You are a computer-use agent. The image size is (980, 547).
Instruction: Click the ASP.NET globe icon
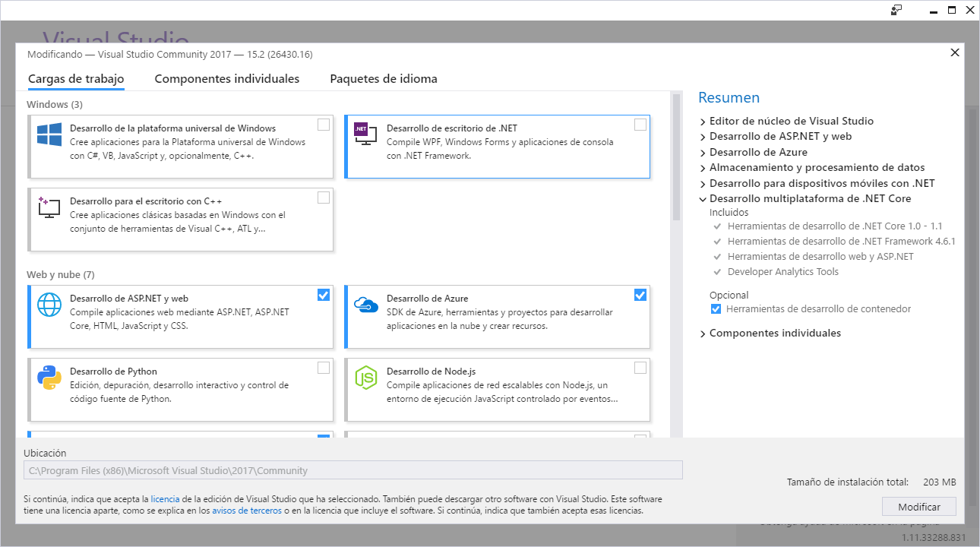pyautogui.click(x=49, y=305)
